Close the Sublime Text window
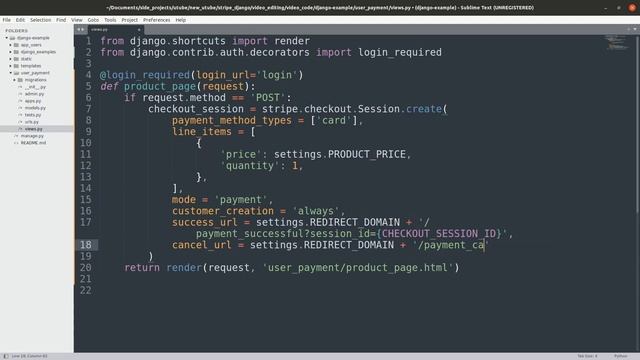 (x=632, y=7)
